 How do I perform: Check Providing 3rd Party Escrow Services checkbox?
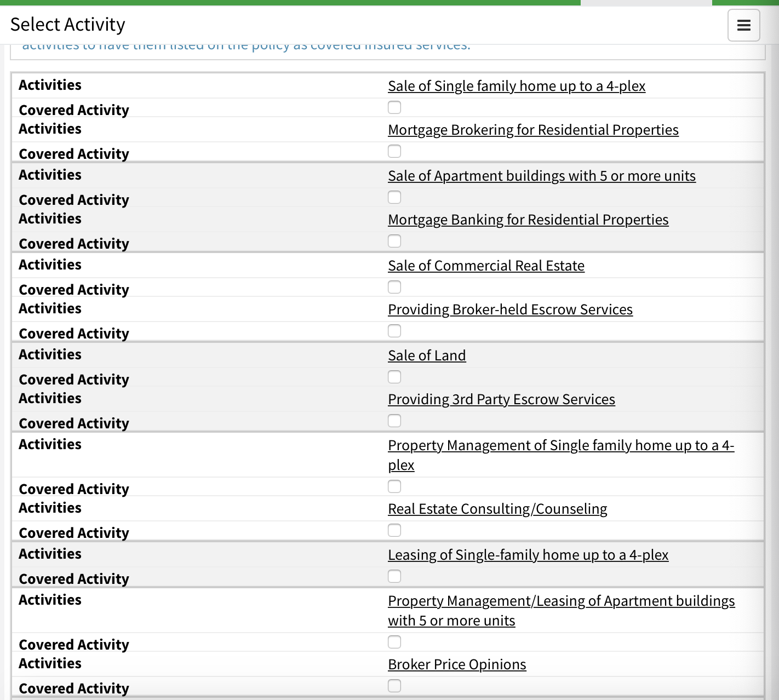tap(394, 421)
